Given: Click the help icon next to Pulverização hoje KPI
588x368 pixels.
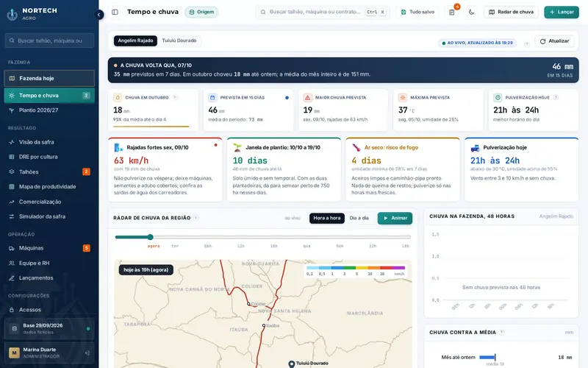Looking at the screenshot, I should [556, 97].
